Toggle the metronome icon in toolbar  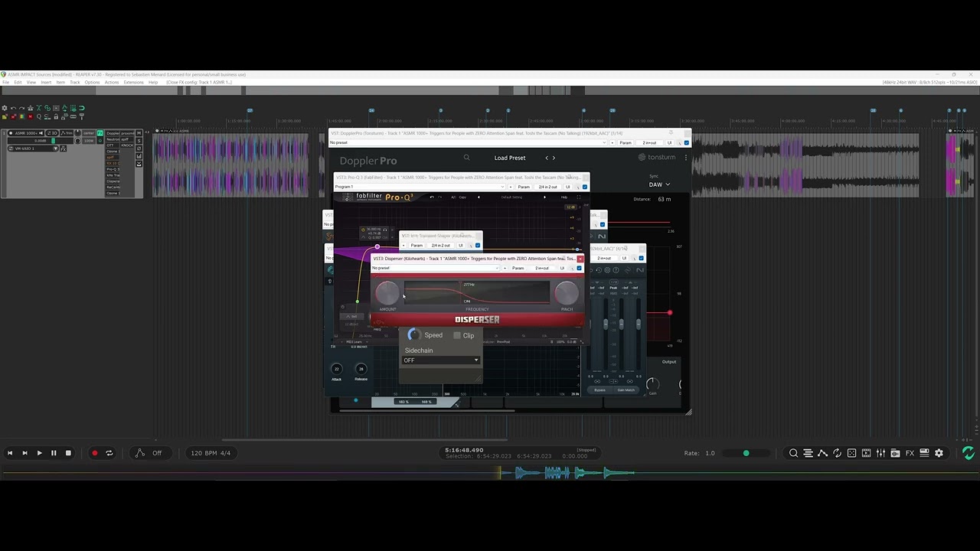31,108
